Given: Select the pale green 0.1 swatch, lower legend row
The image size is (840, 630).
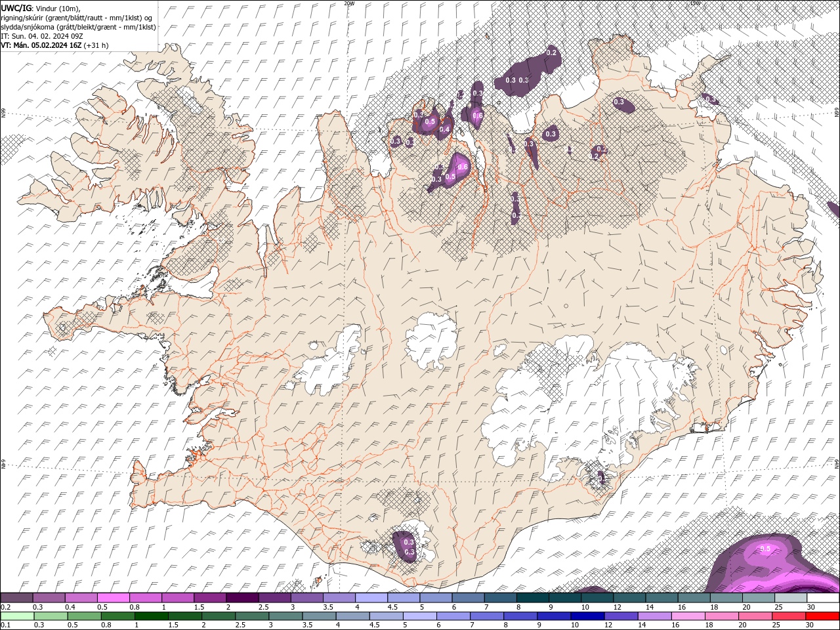Looking at the screenshot, I should [x=18, y=616].
